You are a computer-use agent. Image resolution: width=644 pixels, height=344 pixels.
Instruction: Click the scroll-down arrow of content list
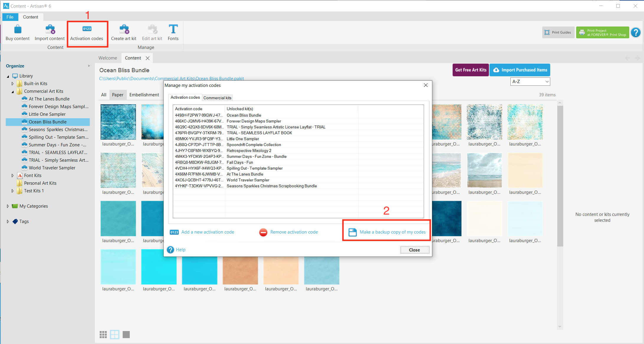click(560, 327)
